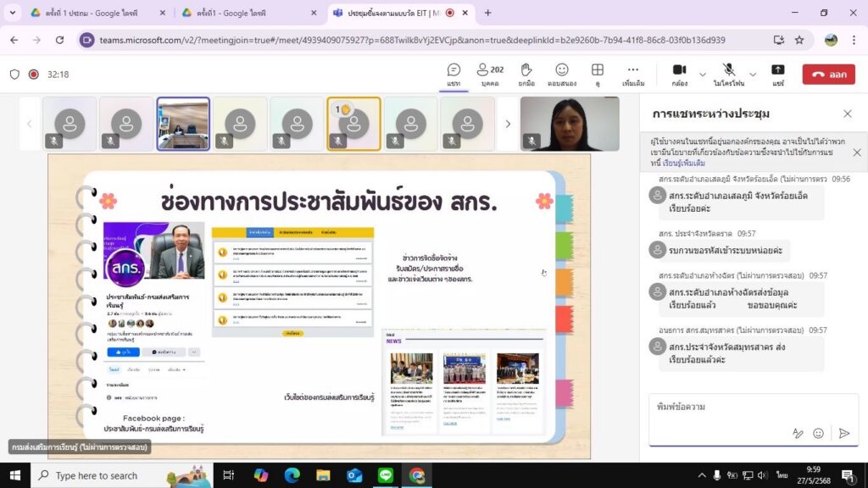Image resolution: width=868 pixels, height=488 pixels.
Task: Close the meeting chat panel
Action: tap(848, 114)
